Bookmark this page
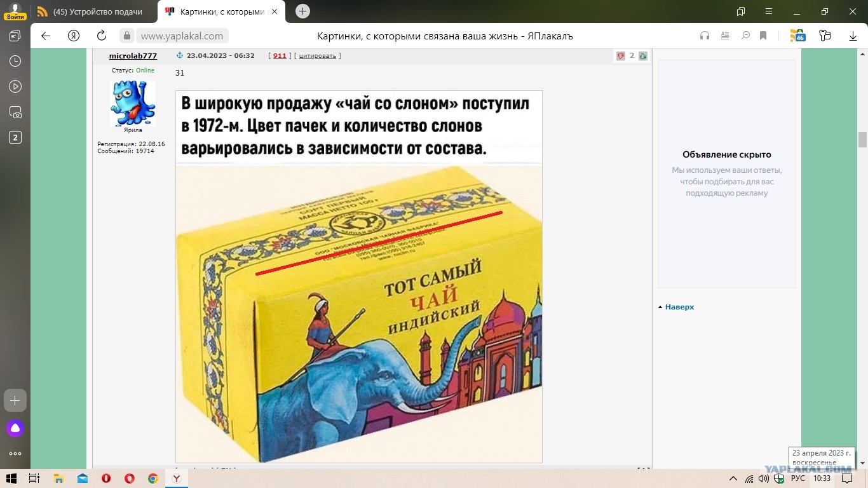 (764, 36)
